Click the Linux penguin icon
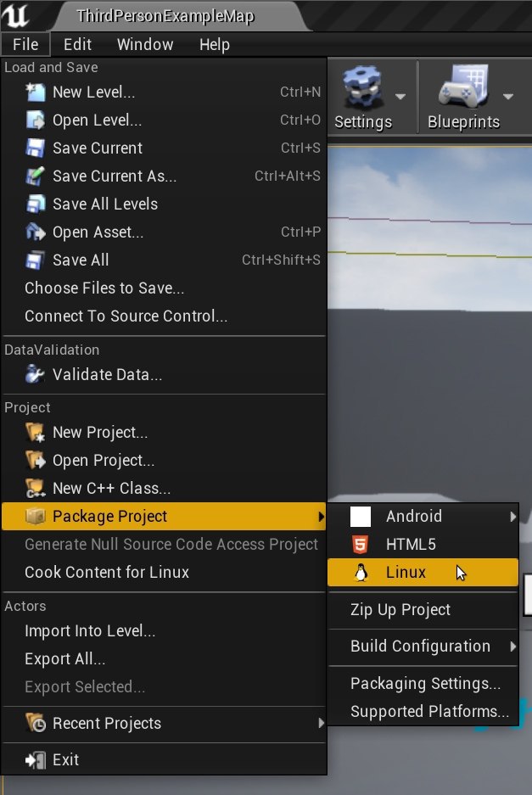 click(x=361, y=573)
